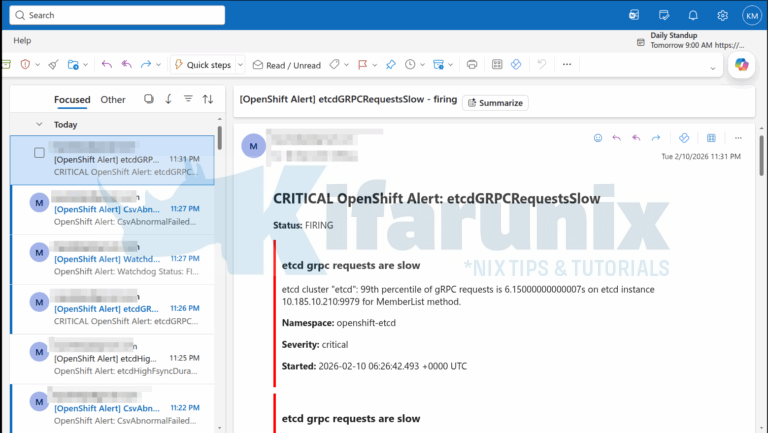Open the Daily Standup meeting reminder
768x433 pixels.
click(x=690, y=40)
